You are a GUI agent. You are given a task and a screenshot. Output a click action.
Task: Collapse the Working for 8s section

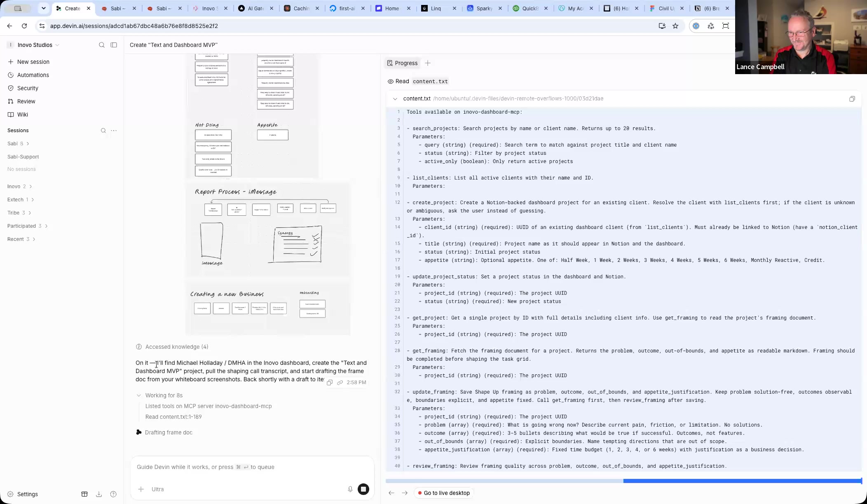(x=159, y=395)
